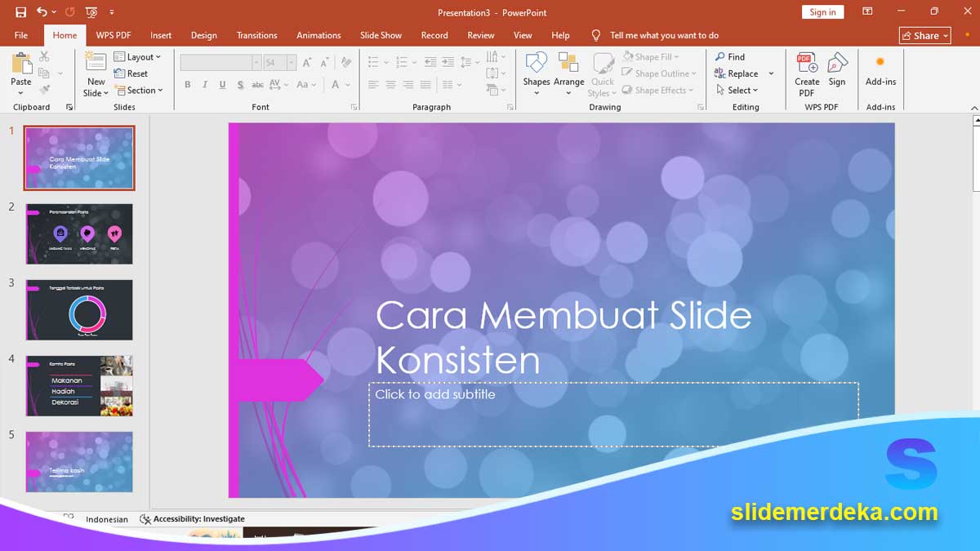This screenshot has width=980, height=551.
Task: Expand the Bullets list dropdown arrow
Action: coord(386,62)
